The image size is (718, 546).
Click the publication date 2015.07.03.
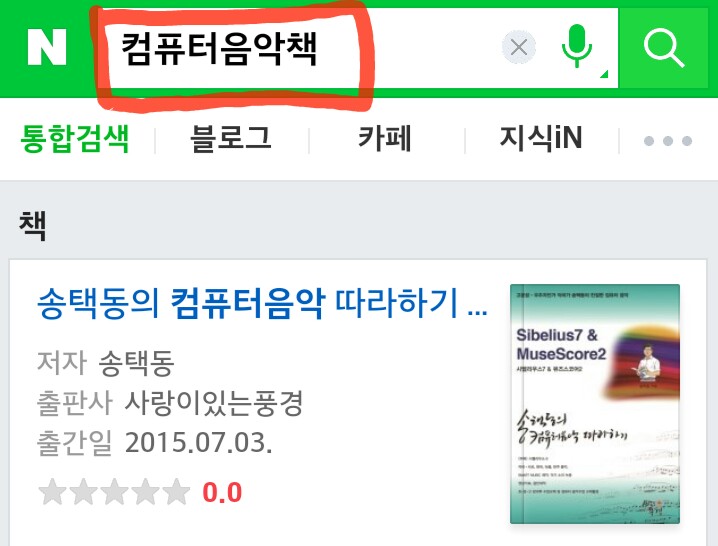(198, 443)
